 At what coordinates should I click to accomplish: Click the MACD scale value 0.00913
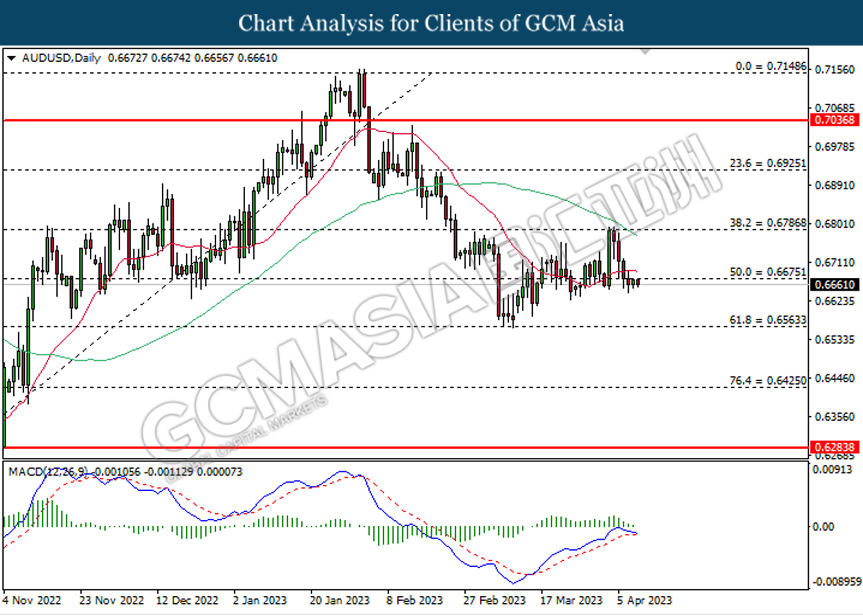[832, 469]
